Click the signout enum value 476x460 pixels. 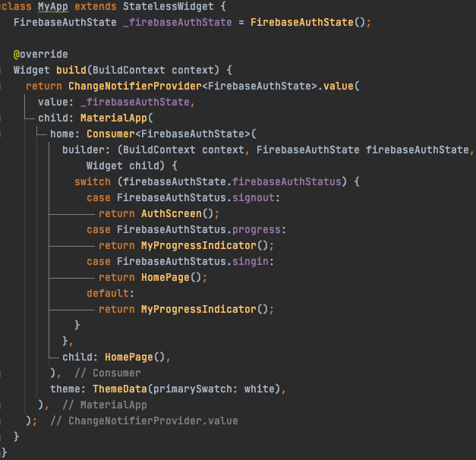click(253, 198)
